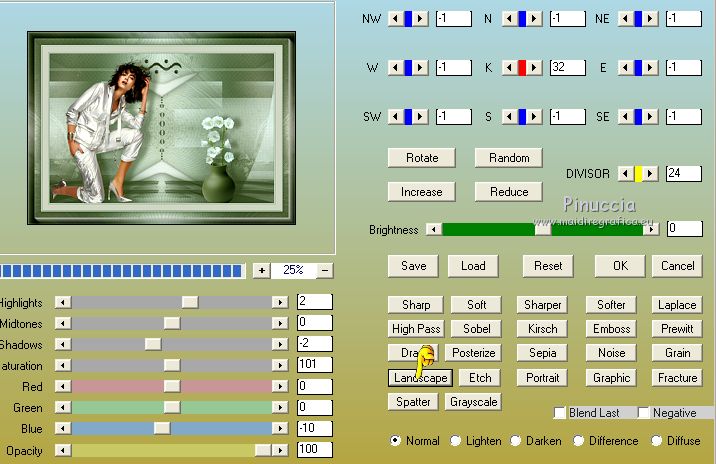The width and height of the screenshot is (716, 464).
Task: Click the Green slider left arrow
Action: (63, 407)
